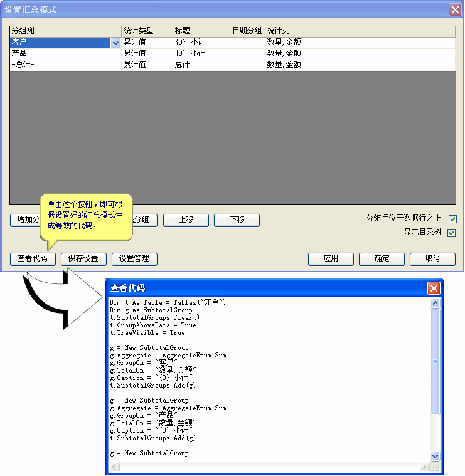Click the 日期分组 column header
The image size is (465, 476).
(x=247, y=31)
